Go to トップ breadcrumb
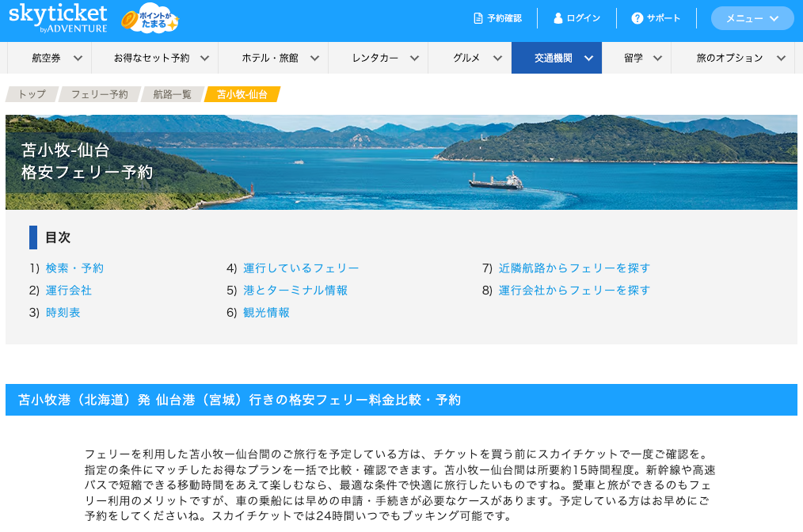The image size is (803, 532). click(x=32, y=94)
